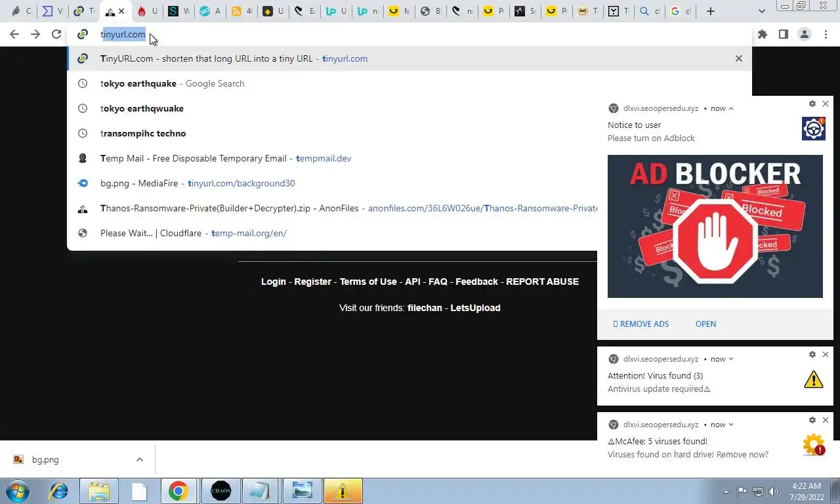Reload the current page

(56, 34)
